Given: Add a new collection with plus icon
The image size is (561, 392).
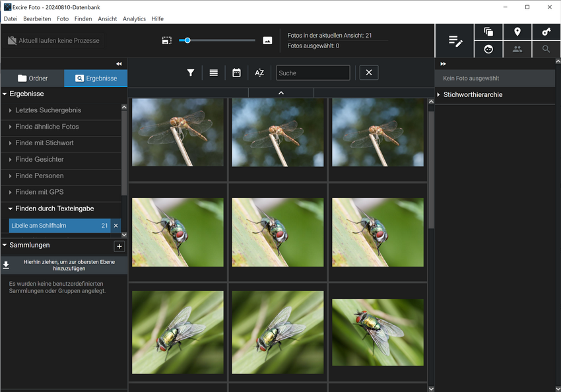Looking at the screenshot, I should (119, 246).
